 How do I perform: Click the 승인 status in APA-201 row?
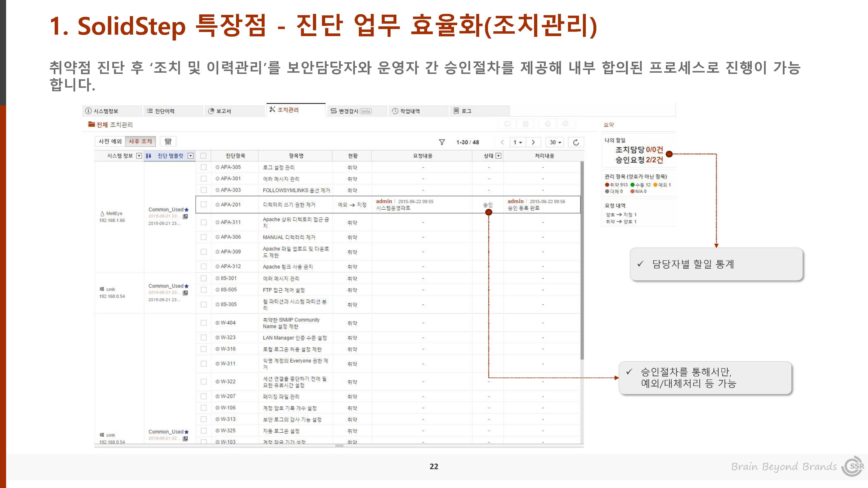[x=487, y=204]
